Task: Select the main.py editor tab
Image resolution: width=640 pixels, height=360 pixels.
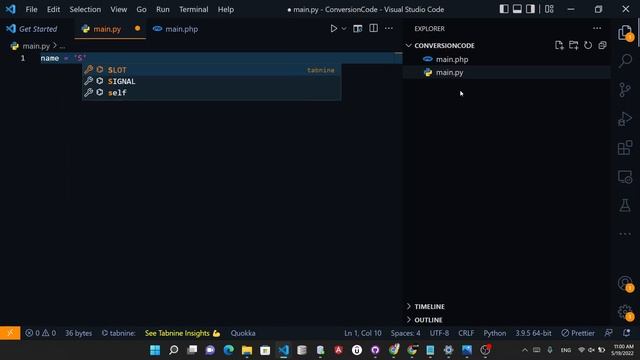Action: point(107,29)
